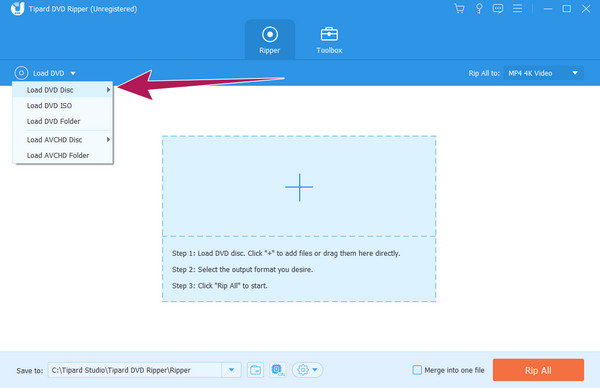The width and height of the screenshot is (600, 388).
Task: Open the feedback chat icon
Action: 498,8
